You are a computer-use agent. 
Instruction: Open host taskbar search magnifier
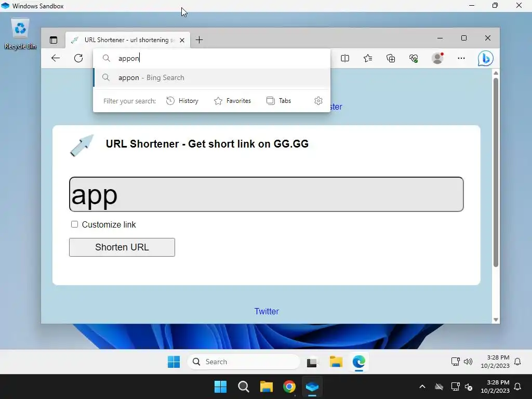[x=244, y=387]
